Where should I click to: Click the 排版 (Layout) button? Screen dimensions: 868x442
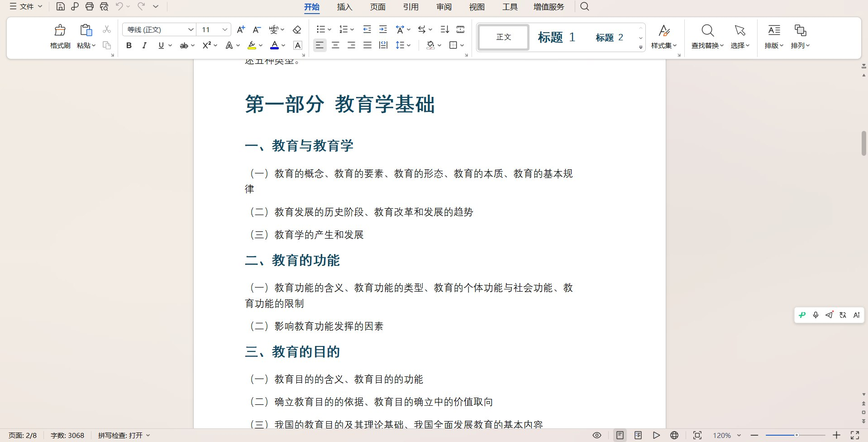774,36
